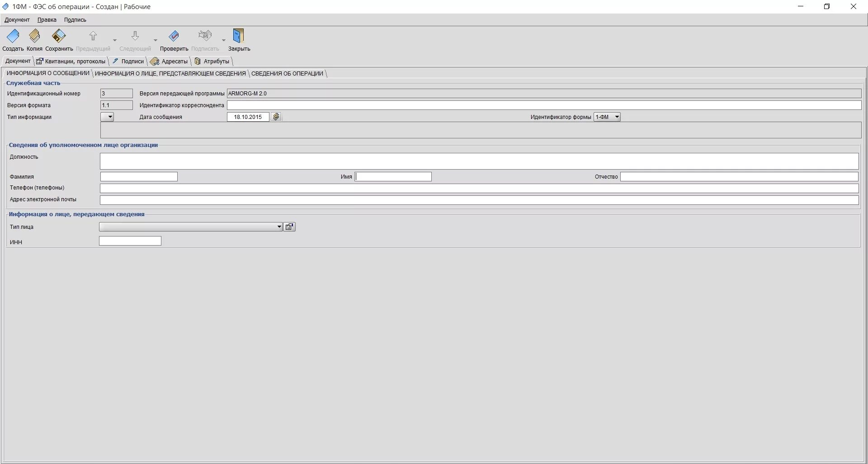Switch to the Атрибуты tab
Image resolution: width=868 pixels, height=464 pixels.
click(x=212, y=61)
